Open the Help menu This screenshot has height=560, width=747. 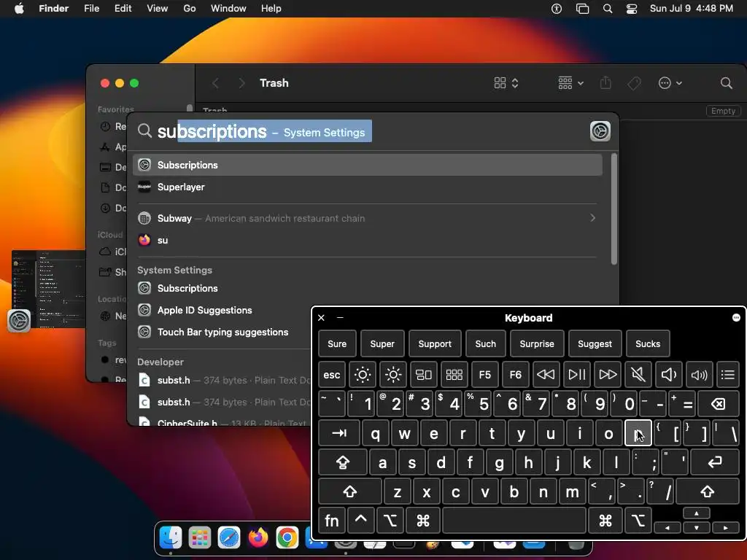click(x=271, y=8)
